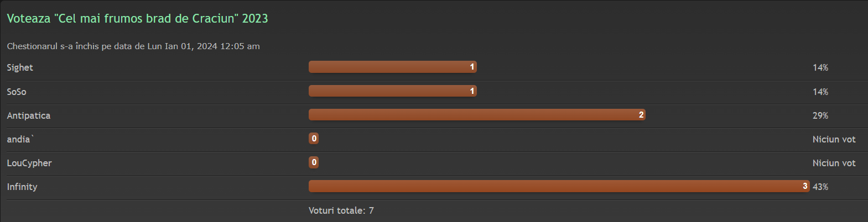Screen dimensions: 868x222
Task: Click the Sighet poll option label
Action: pyautogui.click(x=20, y=67)
